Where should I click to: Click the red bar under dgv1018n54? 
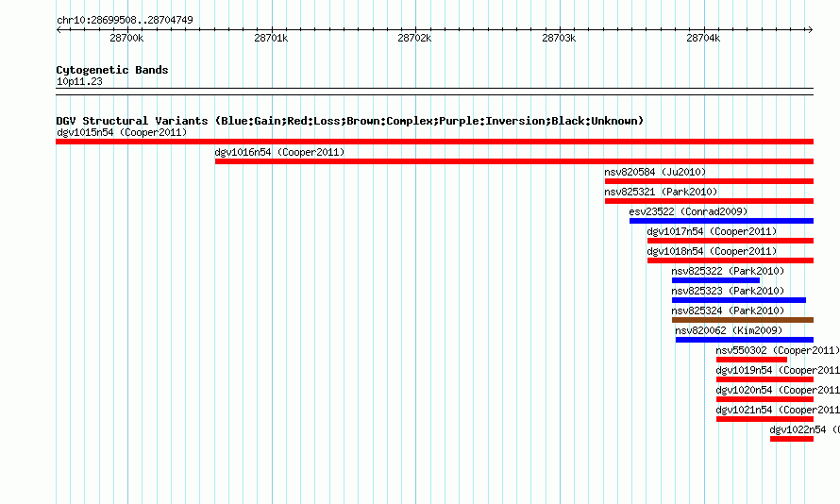click(731, 260)
